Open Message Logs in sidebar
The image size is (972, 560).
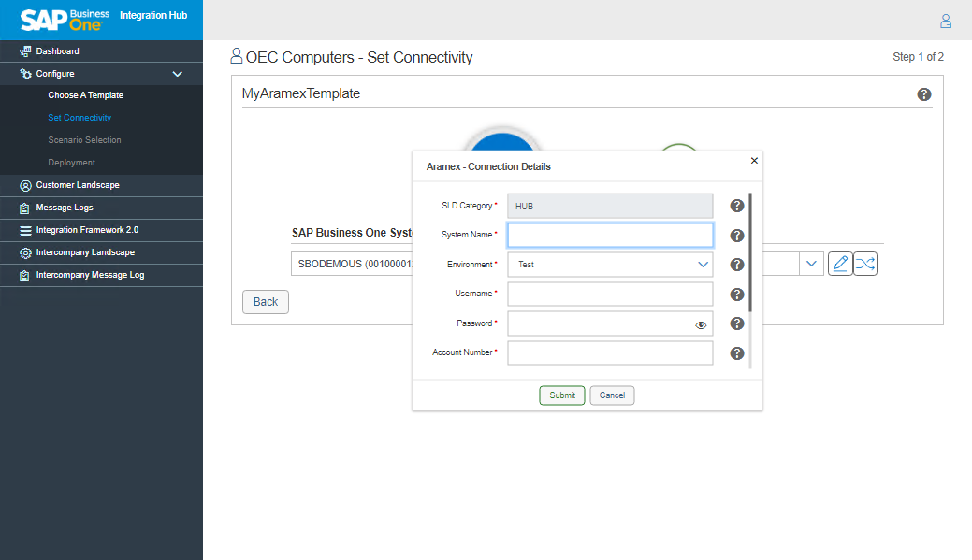[64, 208]
